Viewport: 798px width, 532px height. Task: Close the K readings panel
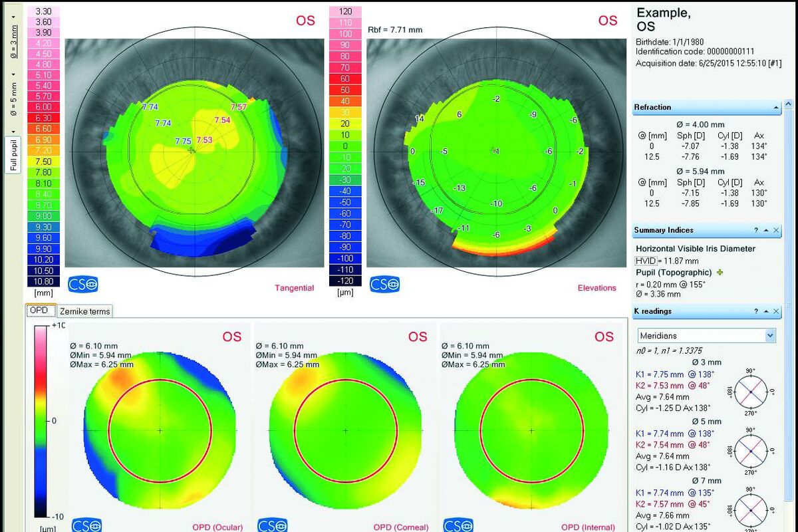click(776, 311)
